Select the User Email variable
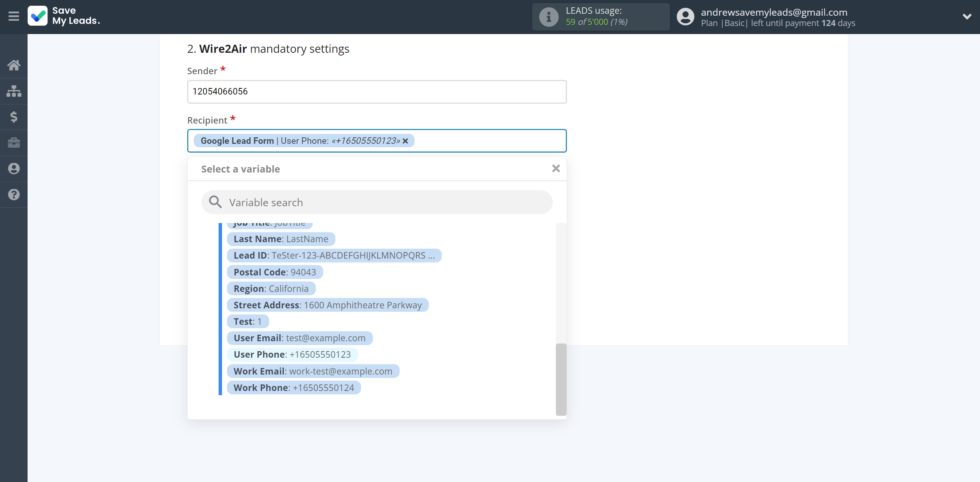980x482 pixels. click(x=300, y=338)
